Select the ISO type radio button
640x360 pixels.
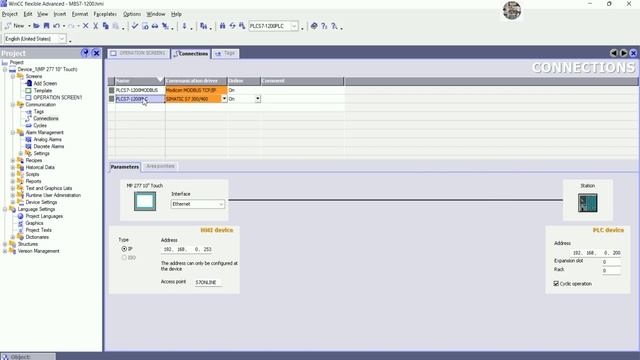pyautogui.click(x=124, y=258)
